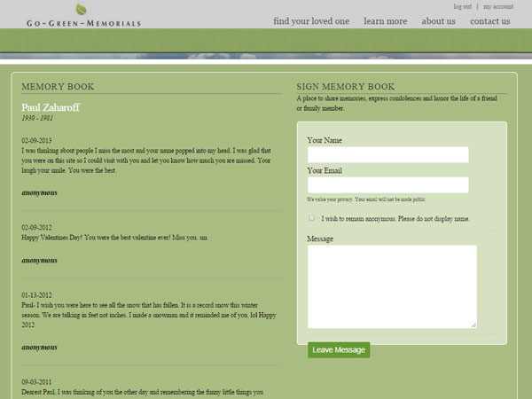532x399 pixels.
Task: Click the Go-Green-Memorials site name text
Action: tap(82, 22)
